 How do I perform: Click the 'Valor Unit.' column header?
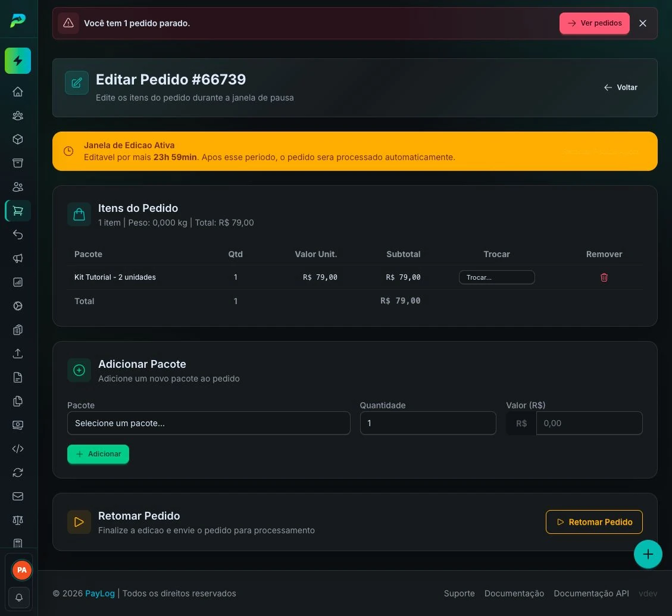click(316, 254)
